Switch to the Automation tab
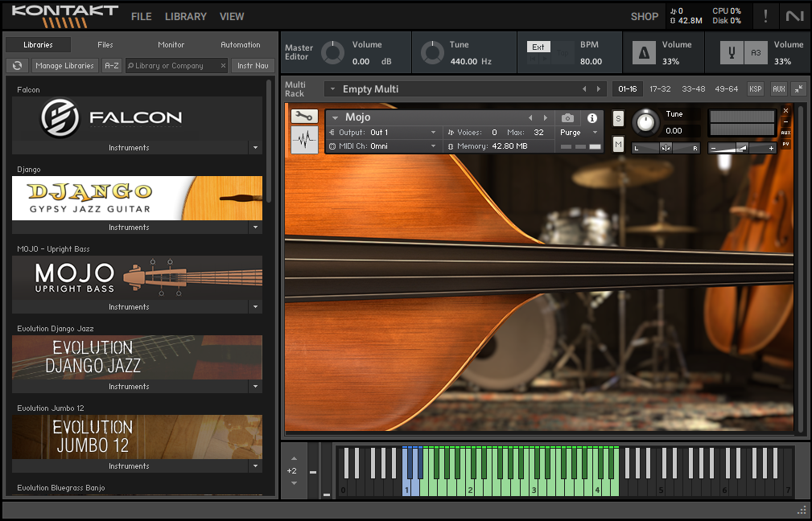Screen dimensions: 812x521 point(241,45)
